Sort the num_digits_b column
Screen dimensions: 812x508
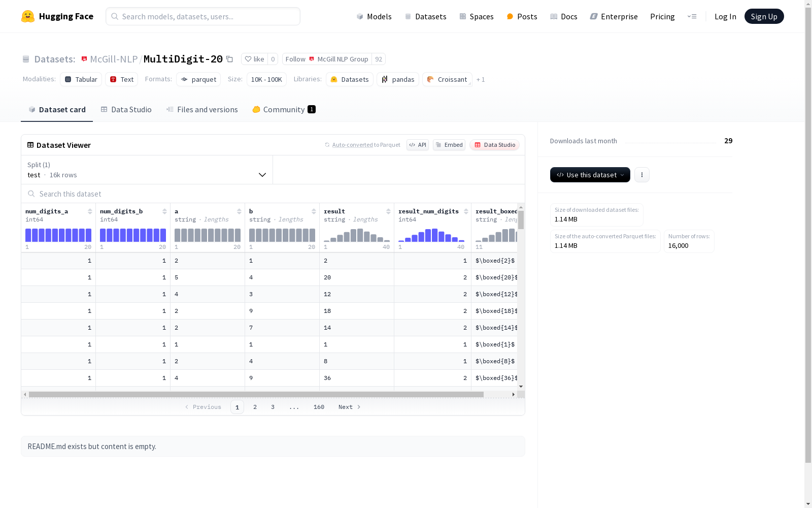point(164,211)
